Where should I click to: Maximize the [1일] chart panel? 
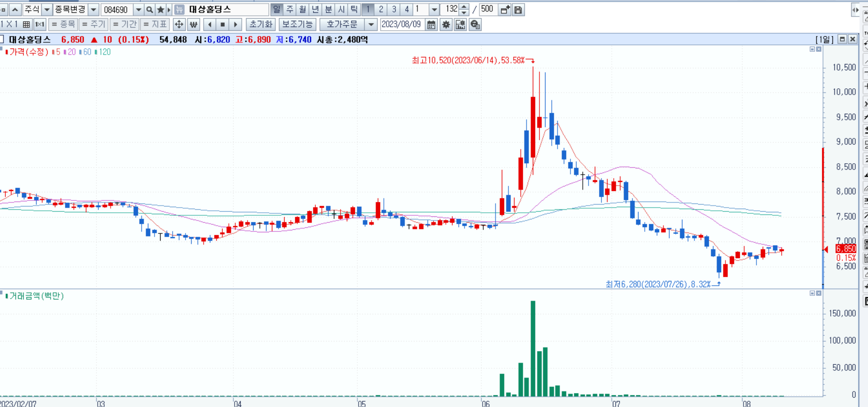(842, 39)
